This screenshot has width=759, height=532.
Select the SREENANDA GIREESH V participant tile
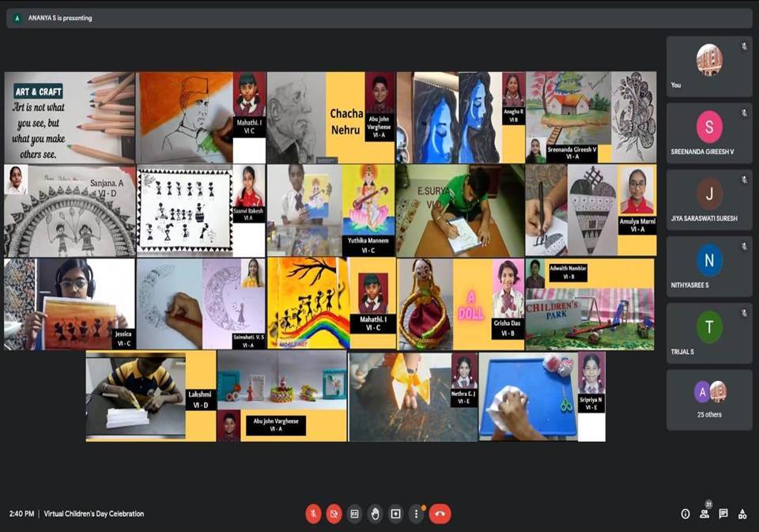pyautogui.click(x=709, y=133)
